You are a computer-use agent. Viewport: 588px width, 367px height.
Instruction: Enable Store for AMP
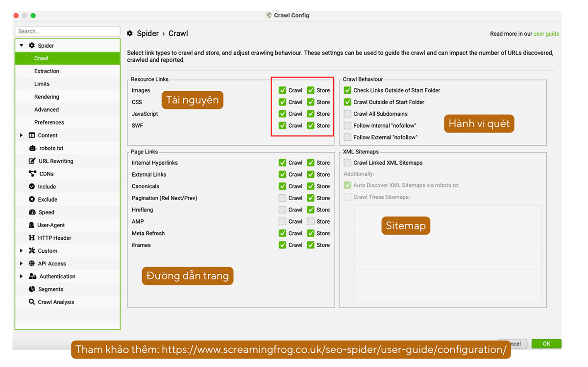coord(311,222)
